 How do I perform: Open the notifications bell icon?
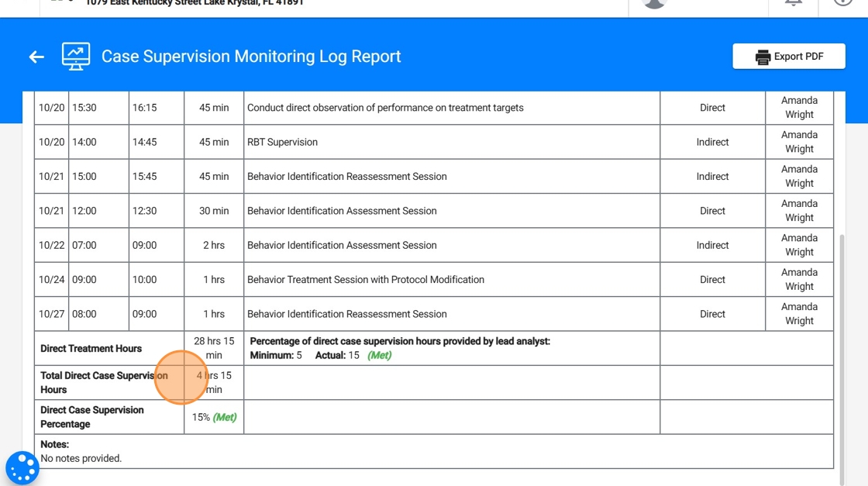point(794,3)
